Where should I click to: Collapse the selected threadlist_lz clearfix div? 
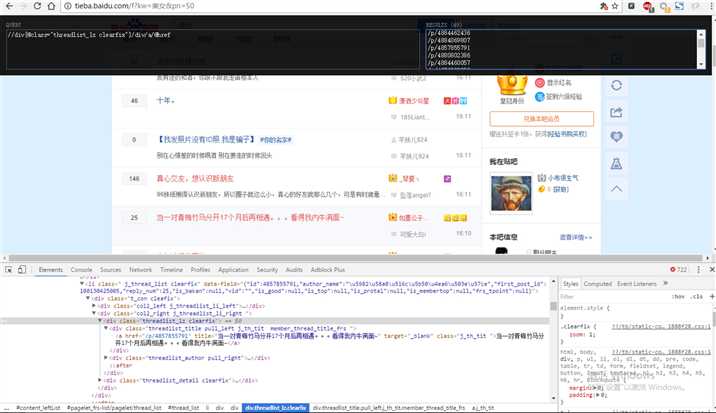[x=100, y=321]
